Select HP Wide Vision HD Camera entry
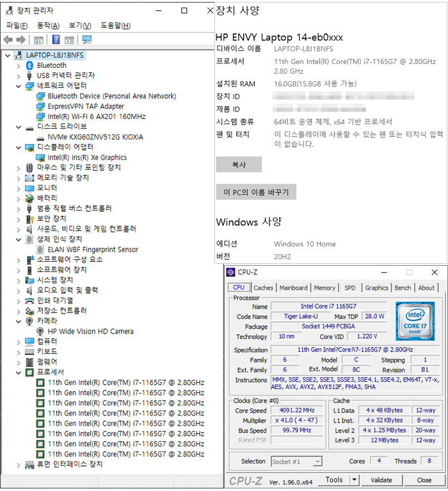The image size is (448, 491). pyautogui.click(x=90, y=332)
